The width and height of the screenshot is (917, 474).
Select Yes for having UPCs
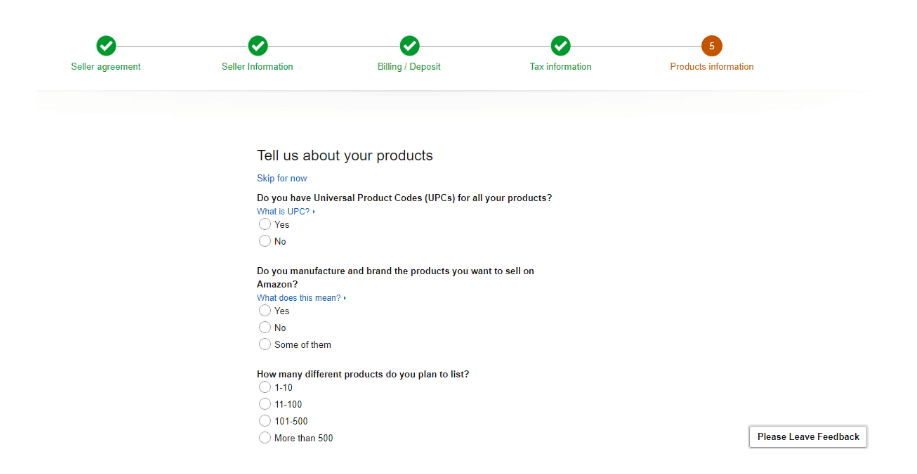pos(265,225)
